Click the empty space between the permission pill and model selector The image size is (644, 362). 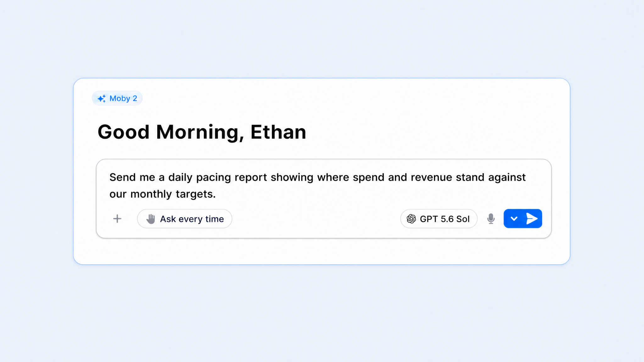coord(316,219)
